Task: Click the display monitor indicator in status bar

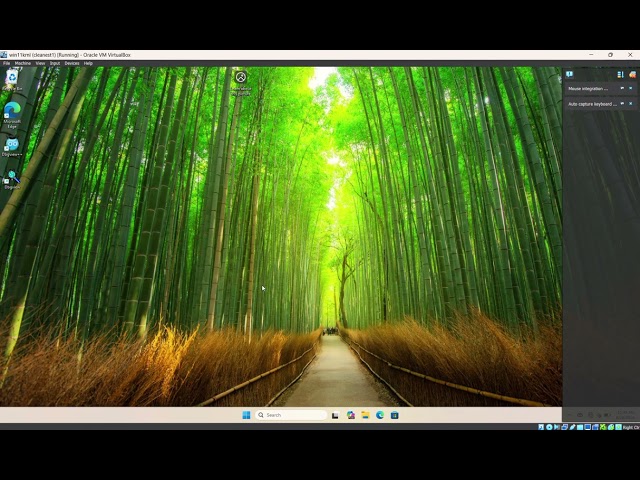Action: 588,427
